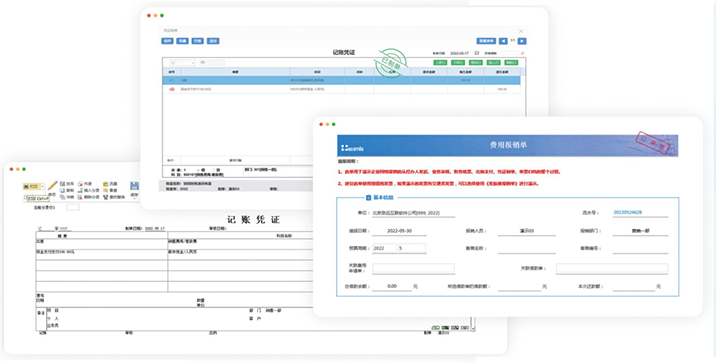The width and height of the screenshot is (716, 363).
Task: Click the blue floppy-disk 保存 save icon
Action: coord(134,186)
